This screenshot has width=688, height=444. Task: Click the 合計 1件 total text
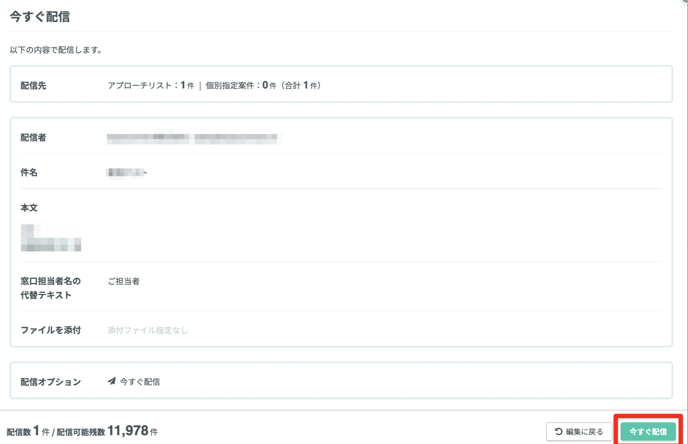click(x=301, y=86)
